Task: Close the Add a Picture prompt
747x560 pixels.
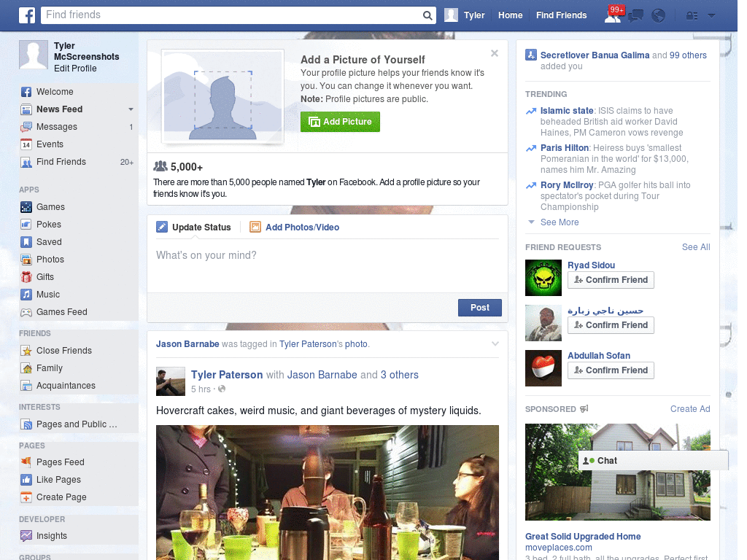Action: coord(495,53)
